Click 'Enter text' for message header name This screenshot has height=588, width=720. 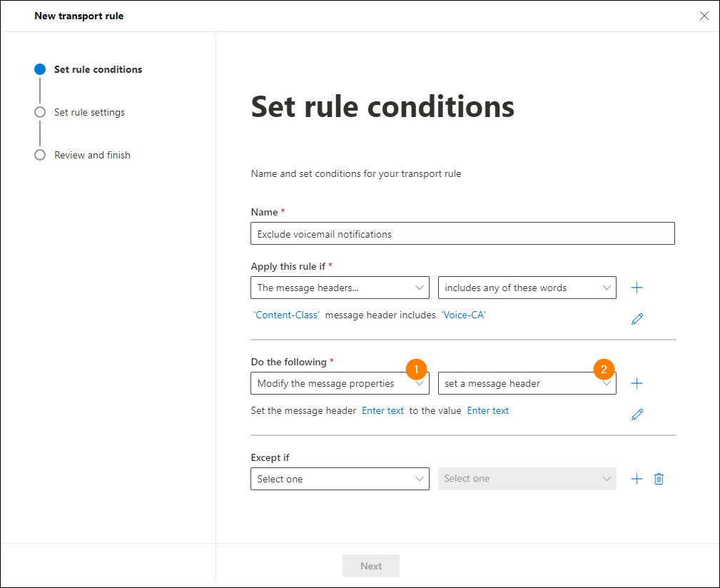383,411
